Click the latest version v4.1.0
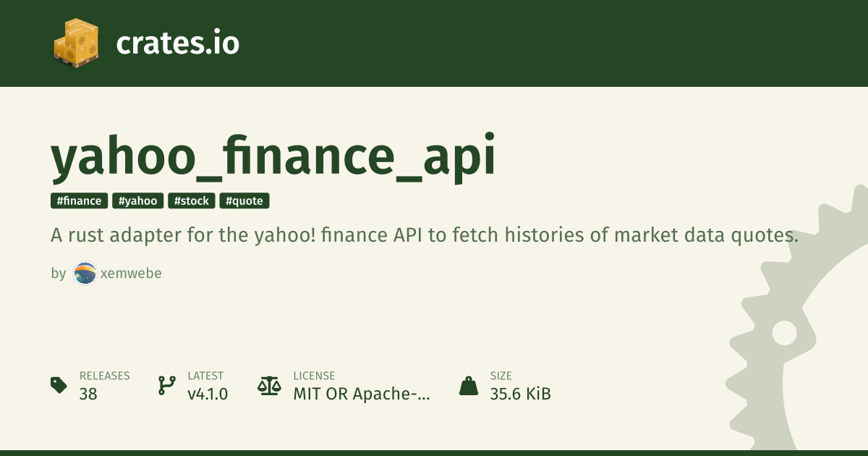The image size is (868, 456). click(208, 394)
